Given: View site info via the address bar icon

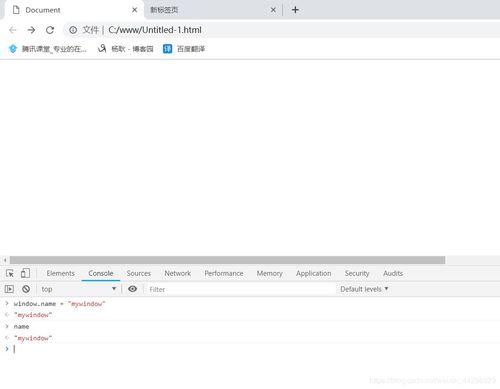Looking at the screenshot, I should (73, 30).
